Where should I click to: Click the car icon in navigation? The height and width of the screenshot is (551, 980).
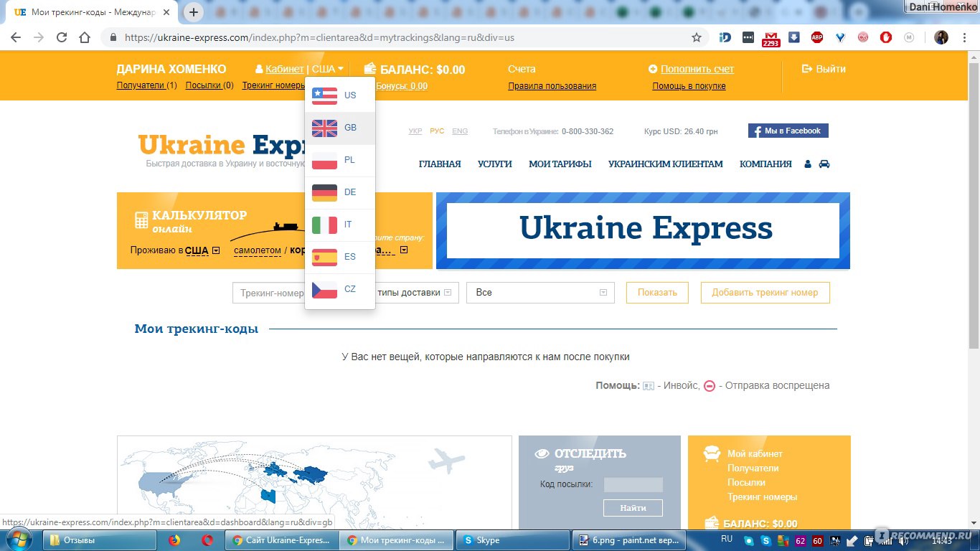pos(824,164)
